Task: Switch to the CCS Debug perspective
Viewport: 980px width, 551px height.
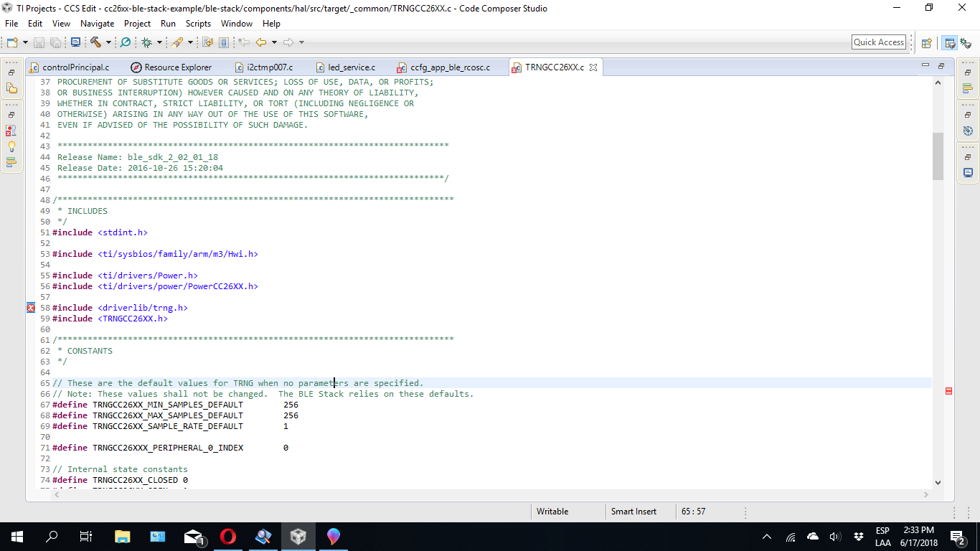Action: pyautogui.click(x=966, y=43)
